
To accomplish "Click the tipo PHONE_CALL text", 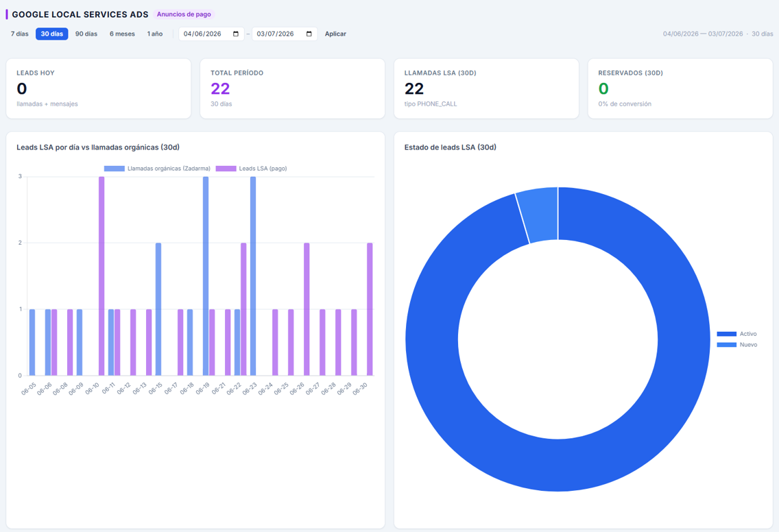I will coord(430,104).
